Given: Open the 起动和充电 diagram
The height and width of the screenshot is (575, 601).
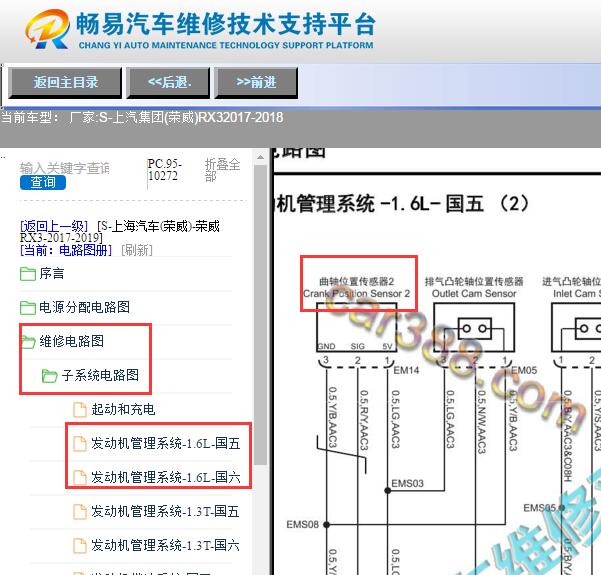Looking at the screenshot, I should [x=123, y=409].
